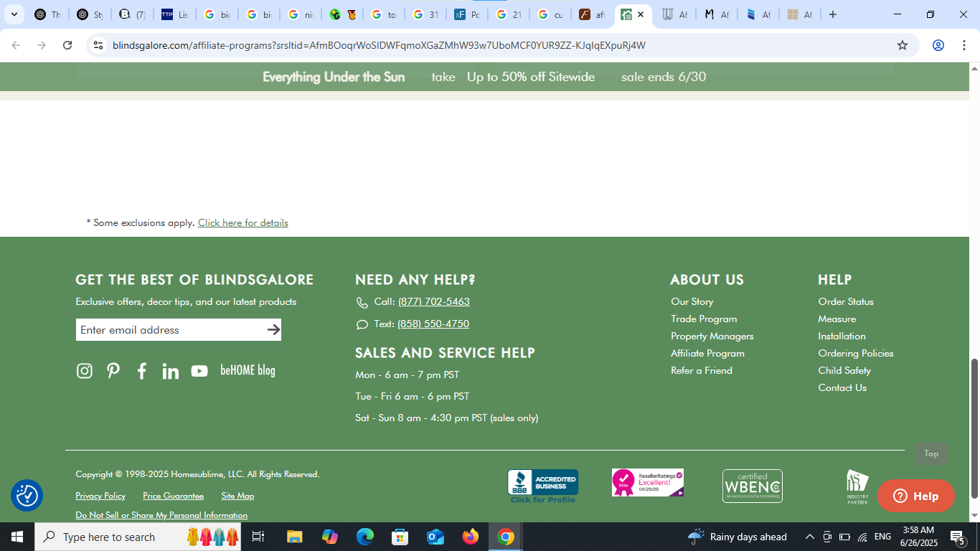The height and width of the screenshot is (551, 980).
Task: Open the Measure help link
Action: (x=837, y=319)
